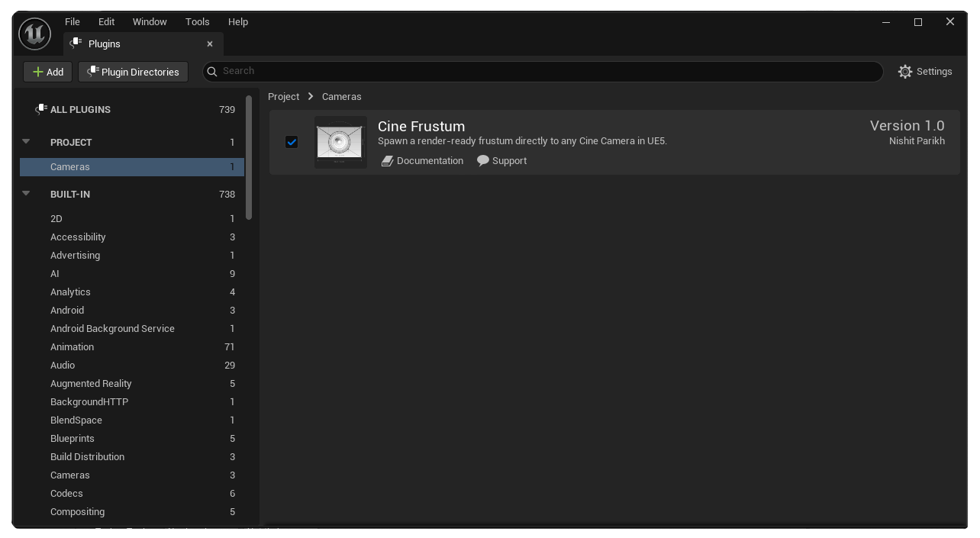
Task: Select the Android Background Service category
Action: coord(132,329)
